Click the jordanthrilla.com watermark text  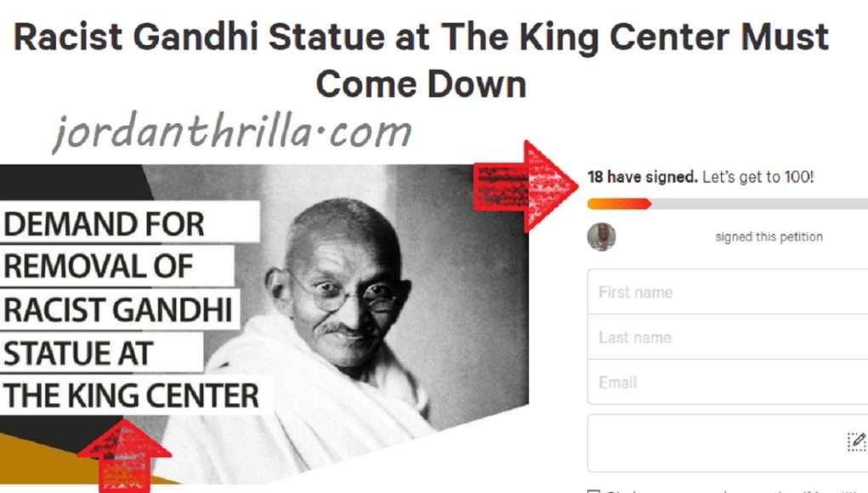[232, 133]
